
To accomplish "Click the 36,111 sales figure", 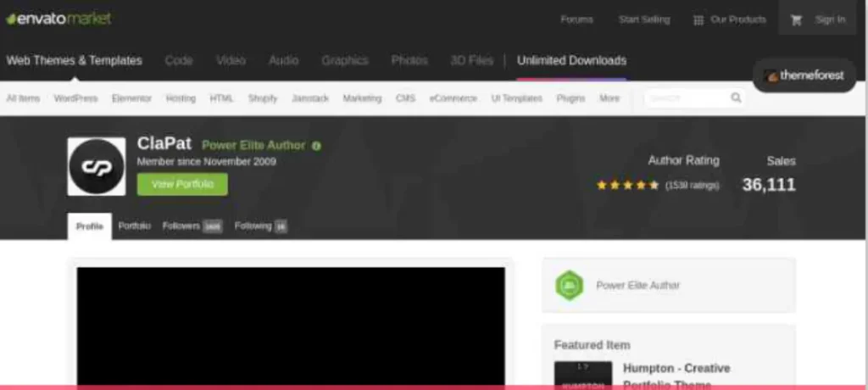I will tap(769, 185).
